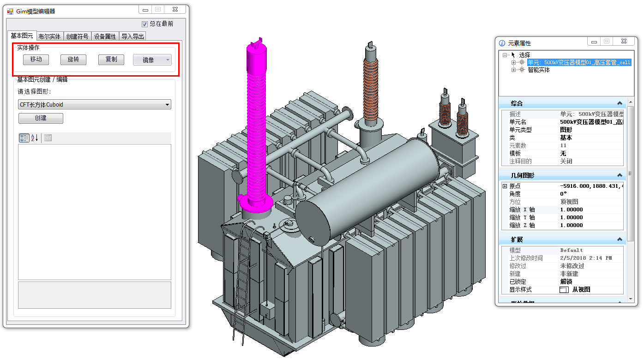Click the selection arrow icon next to 选择
Viewport: 644px width, 359px height.
point(513,55)
